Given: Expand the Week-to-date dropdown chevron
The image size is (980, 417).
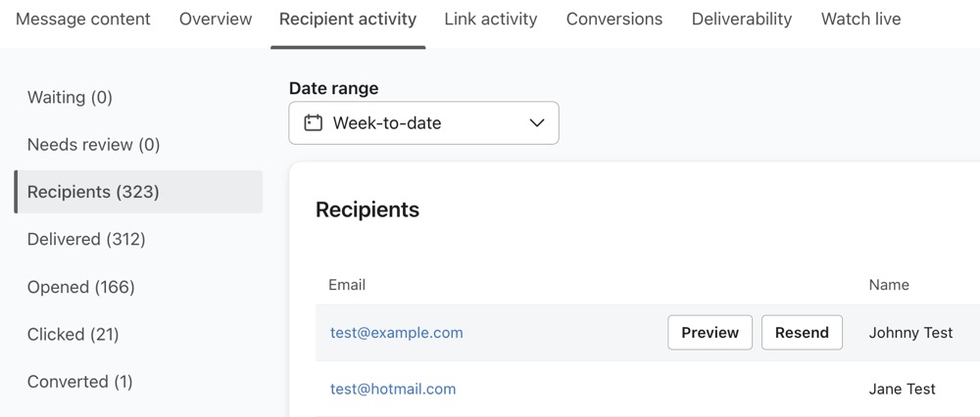Looking at the screenshot, I should (x=536, y=123).
